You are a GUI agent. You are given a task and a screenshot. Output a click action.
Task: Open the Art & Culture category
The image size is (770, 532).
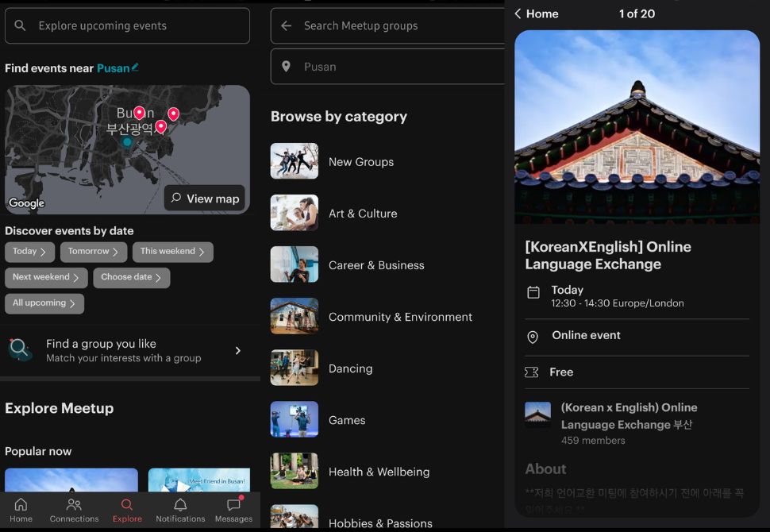tap(386, 213)
